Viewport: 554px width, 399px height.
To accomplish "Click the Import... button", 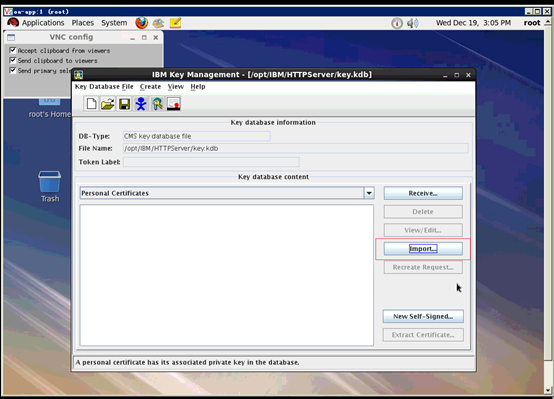I will click(x=423, y=249).
